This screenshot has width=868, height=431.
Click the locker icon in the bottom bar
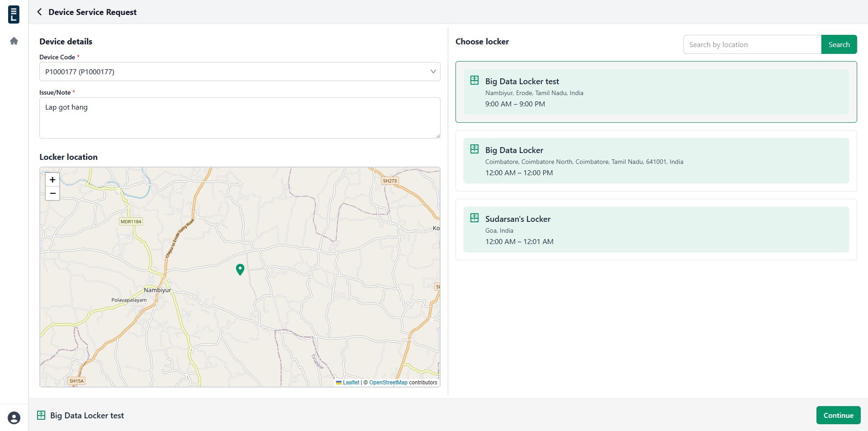(41, 415)
